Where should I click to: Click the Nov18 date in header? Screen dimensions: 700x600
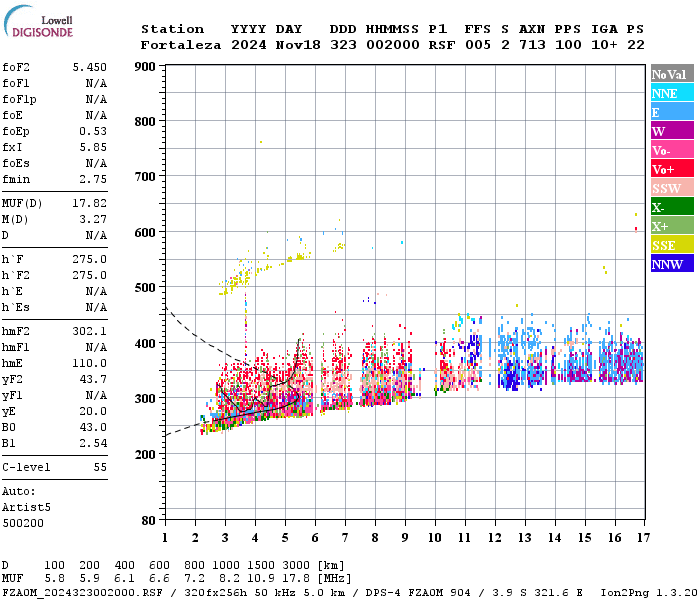tap(298, 45)
